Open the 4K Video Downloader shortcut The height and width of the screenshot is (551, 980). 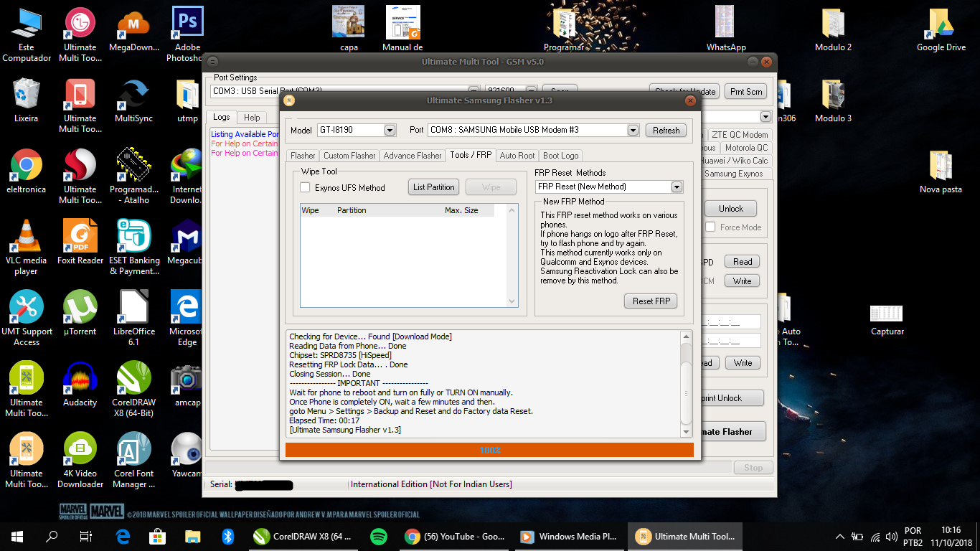pyautogui.click(x=80, y=460)
